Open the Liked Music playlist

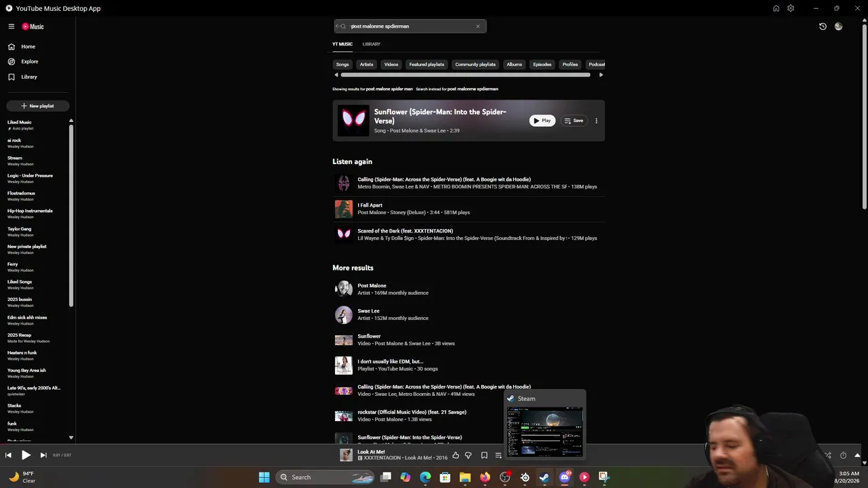(37, 125)
